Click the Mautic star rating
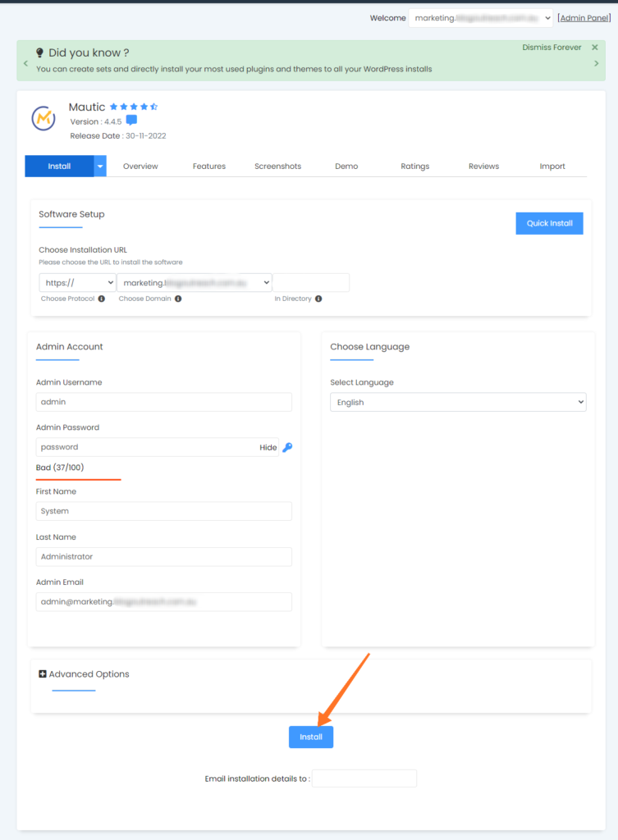 [x=134, y=107]
